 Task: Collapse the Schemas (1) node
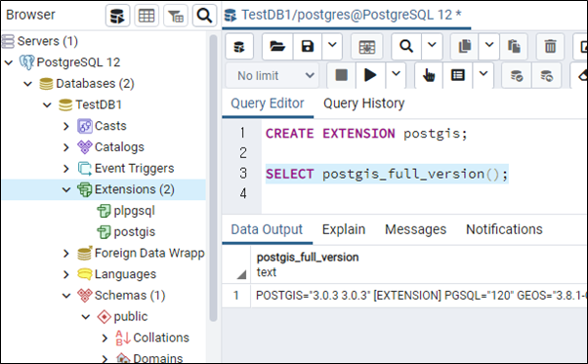(66, 296)
